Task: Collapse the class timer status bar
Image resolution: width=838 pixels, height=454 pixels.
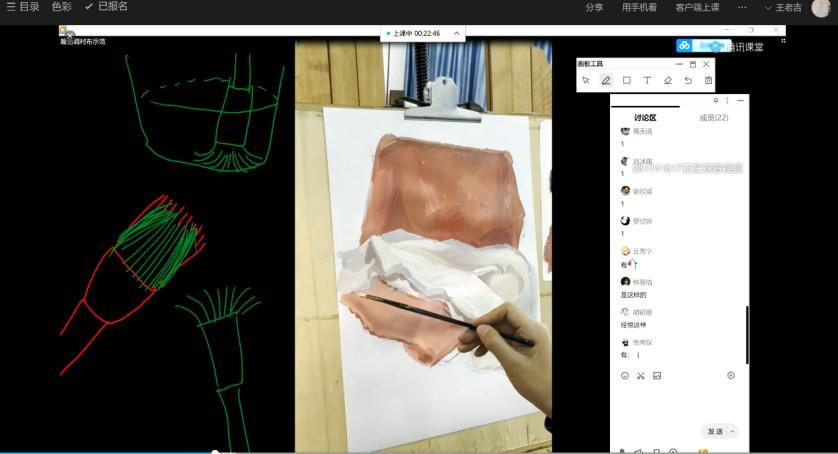Action: tap(457, 33)
